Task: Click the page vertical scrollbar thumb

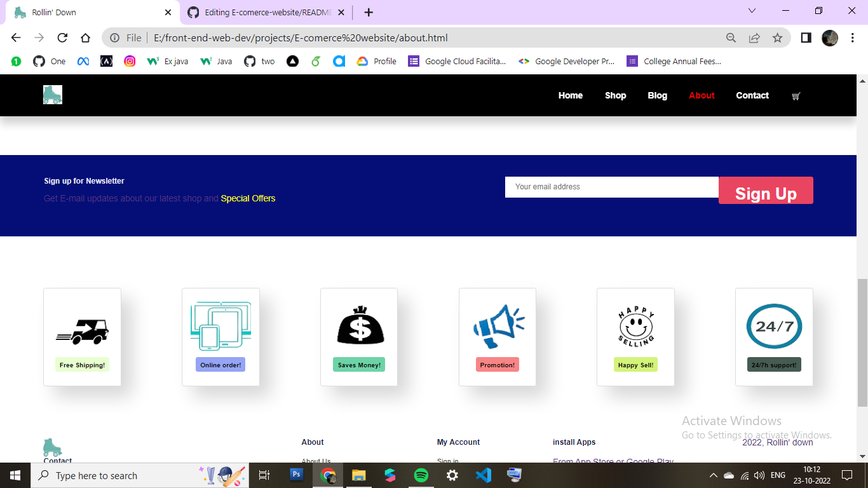Action: [862, 342]
